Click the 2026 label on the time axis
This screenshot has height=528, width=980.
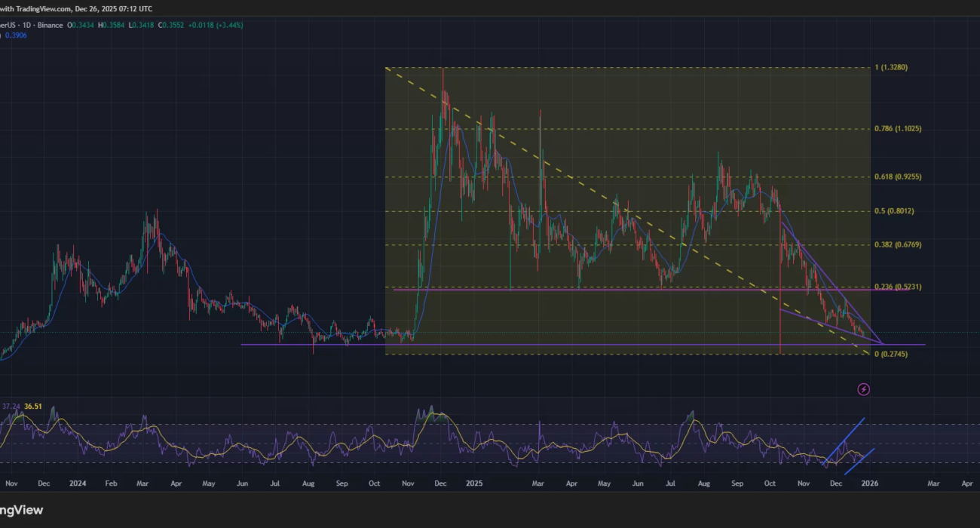869,483
